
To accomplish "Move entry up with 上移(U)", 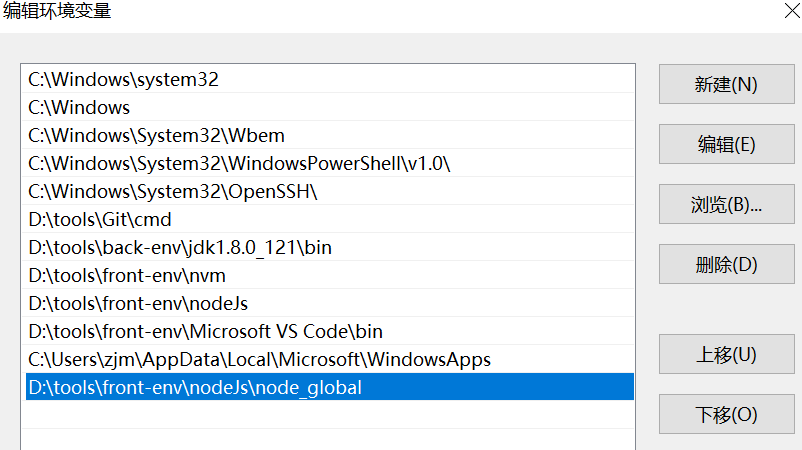I will 726,354.
